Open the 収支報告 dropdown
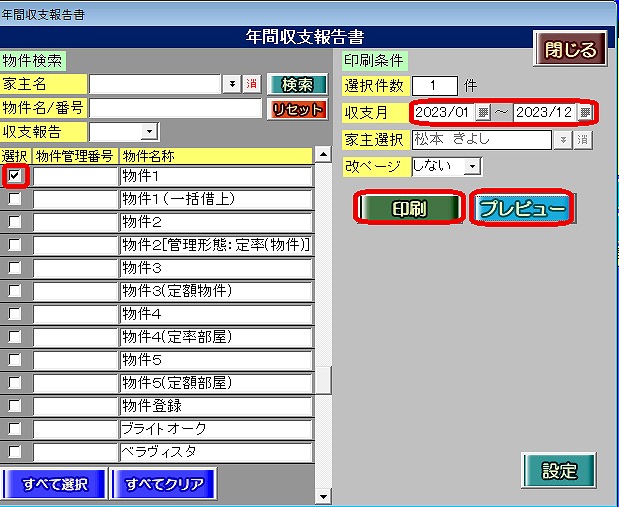The image size is (619, 507). click(x=149, y=131)
